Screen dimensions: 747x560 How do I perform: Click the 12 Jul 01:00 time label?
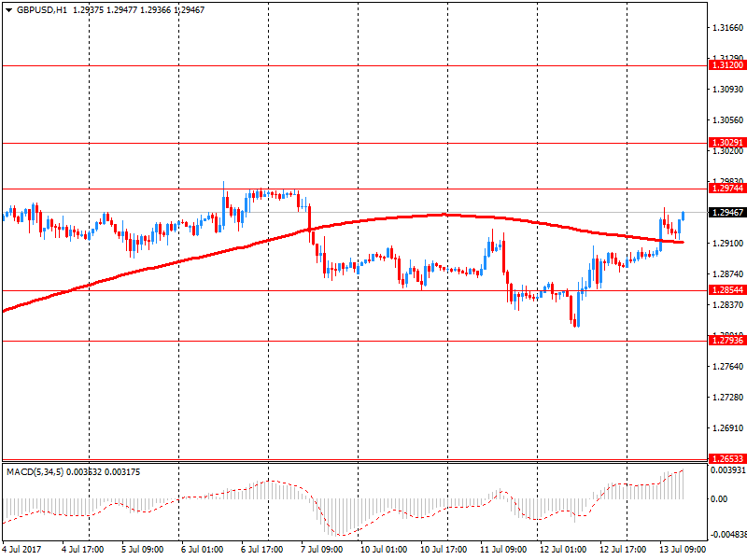pos(563,550)
